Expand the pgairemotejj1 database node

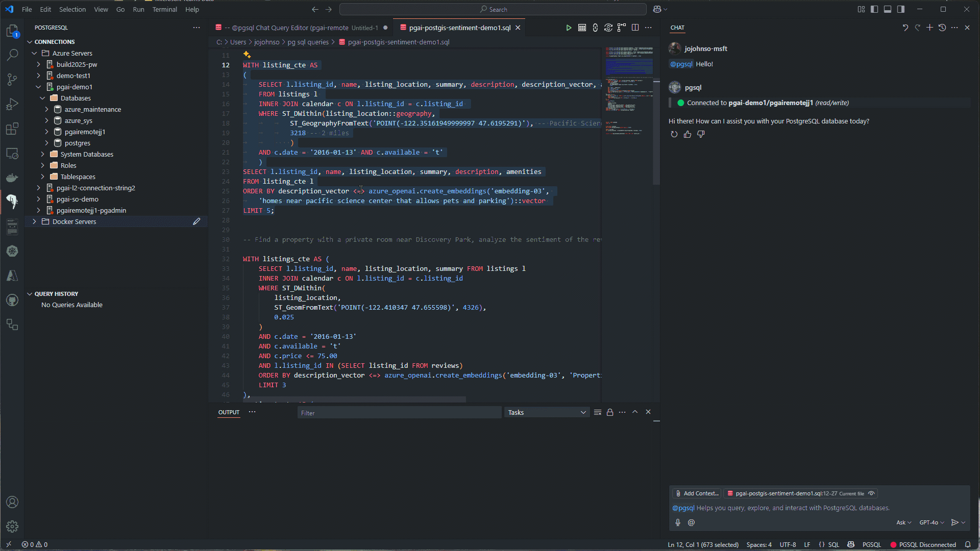[x=46, y=132]
